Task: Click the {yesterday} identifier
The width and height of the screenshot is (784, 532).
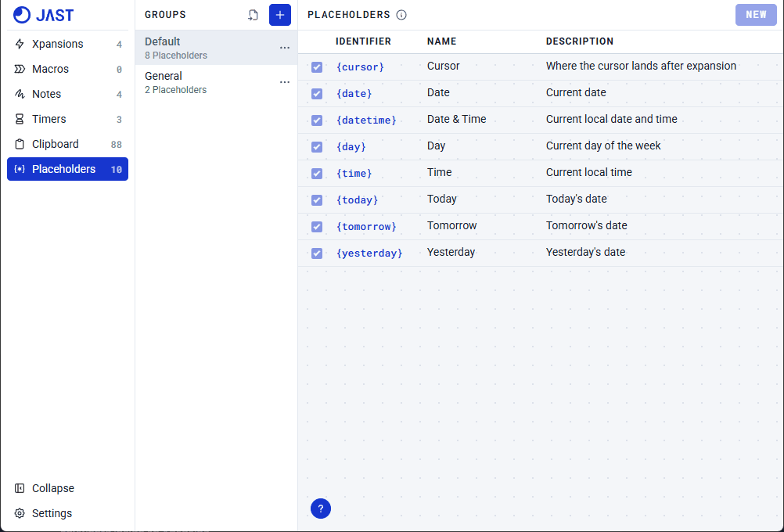Action: (x=369, y=253)
